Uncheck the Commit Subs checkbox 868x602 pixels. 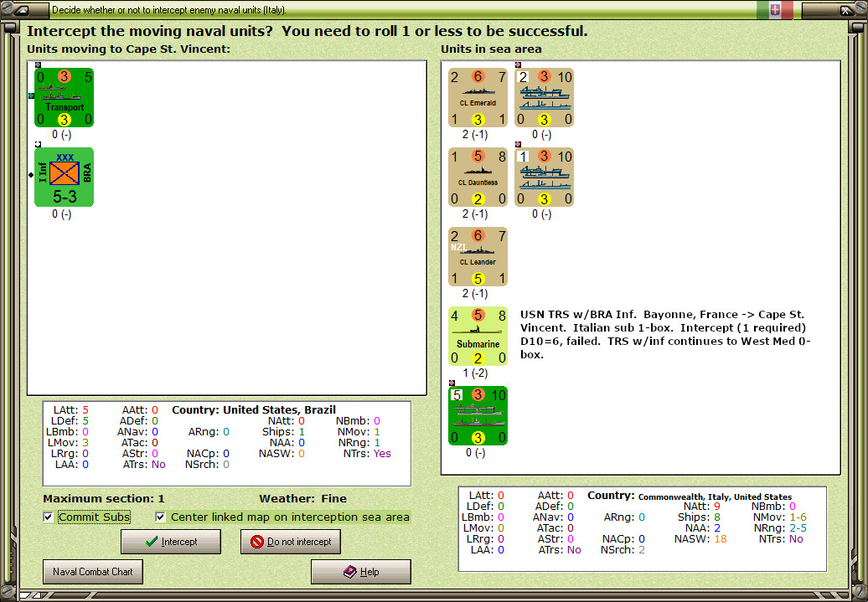coord(48,517)
